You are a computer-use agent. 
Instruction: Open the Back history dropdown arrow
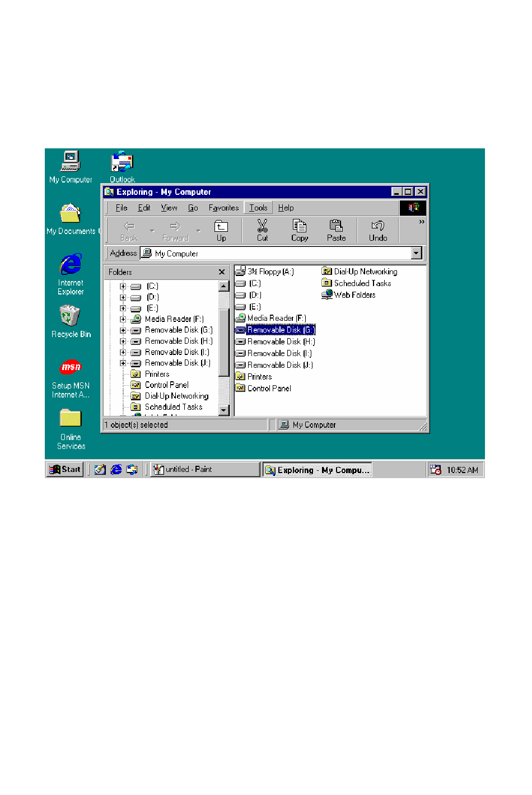click(152, 230)
